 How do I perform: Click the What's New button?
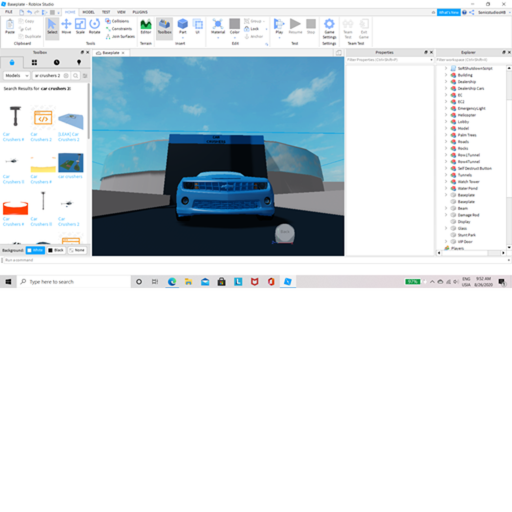449,12
